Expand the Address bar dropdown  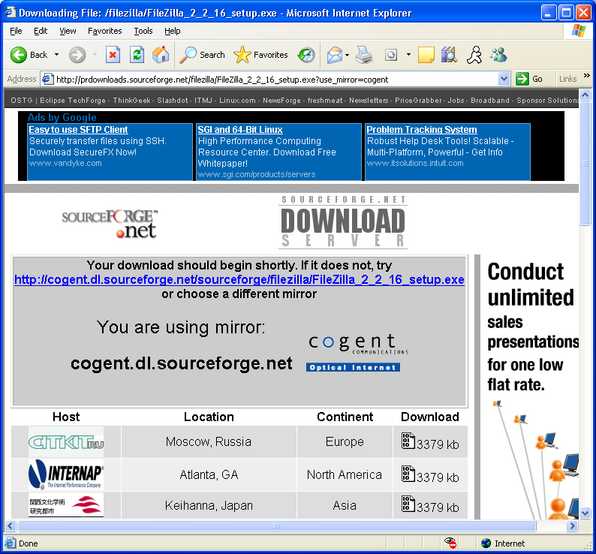(x=503, y=79)
